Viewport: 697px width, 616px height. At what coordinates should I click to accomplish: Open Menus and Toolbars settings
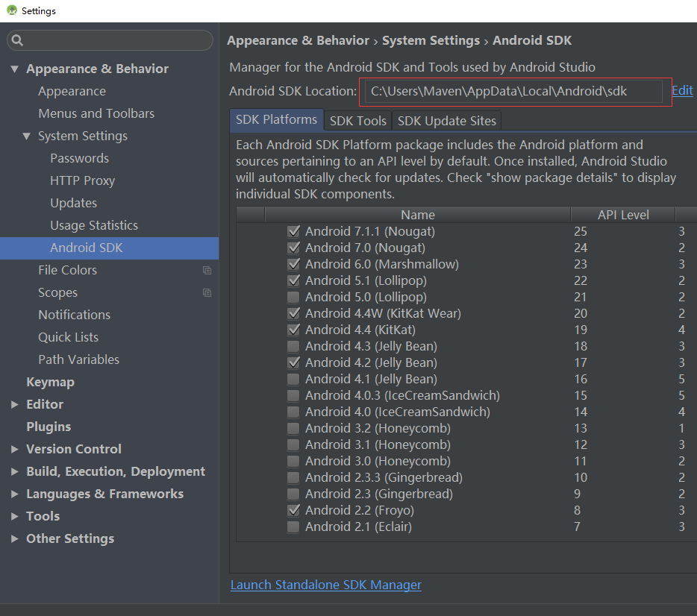(96, 113)
